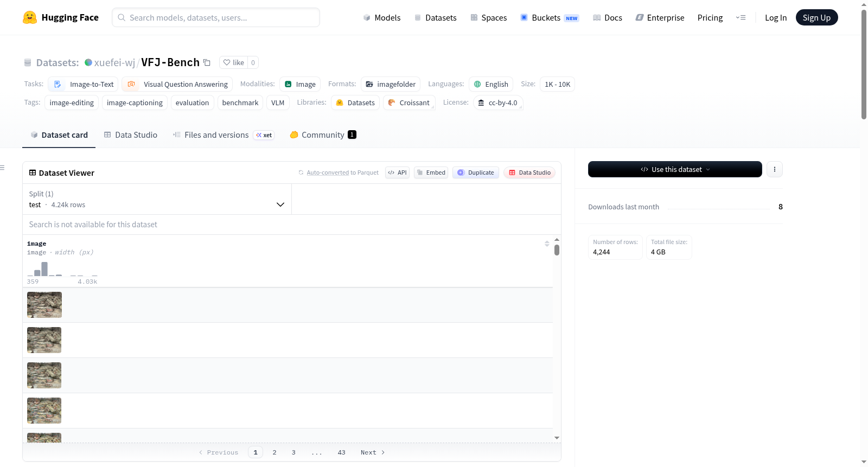This screenshot has height=467, width=868.
Task: Click the viewer scrollbar down arrow
Action: 557,438
